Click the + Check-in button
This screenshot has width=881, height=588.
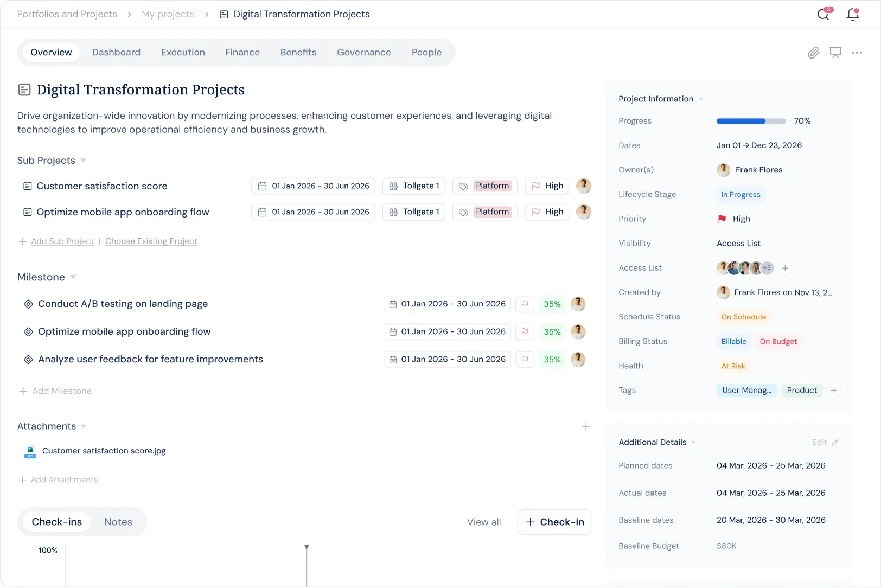point(554,522)
